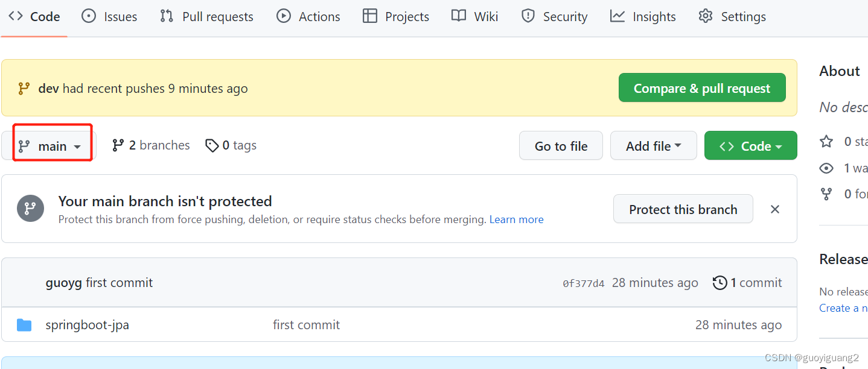The width and height of the screenshot is (868, 369).
Task: Dismiss the branch protection notice
Action: pos(775,209)
